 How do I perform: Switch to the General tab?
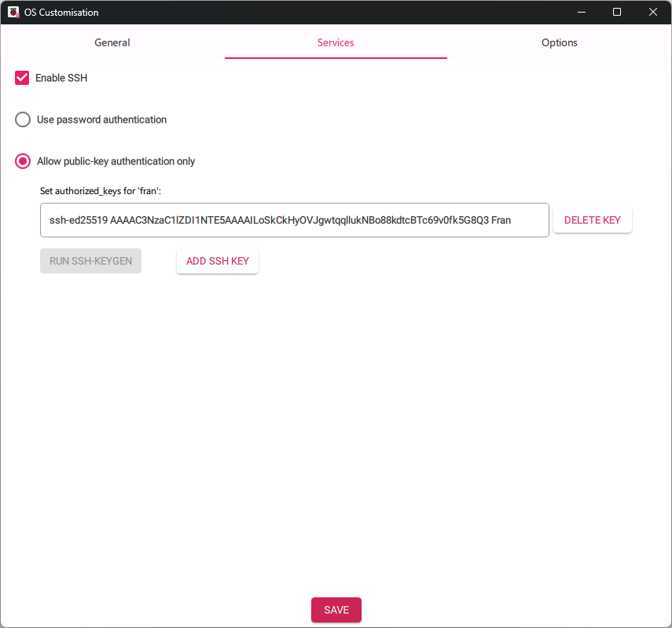pyautogui.click(x=112, y=42)
